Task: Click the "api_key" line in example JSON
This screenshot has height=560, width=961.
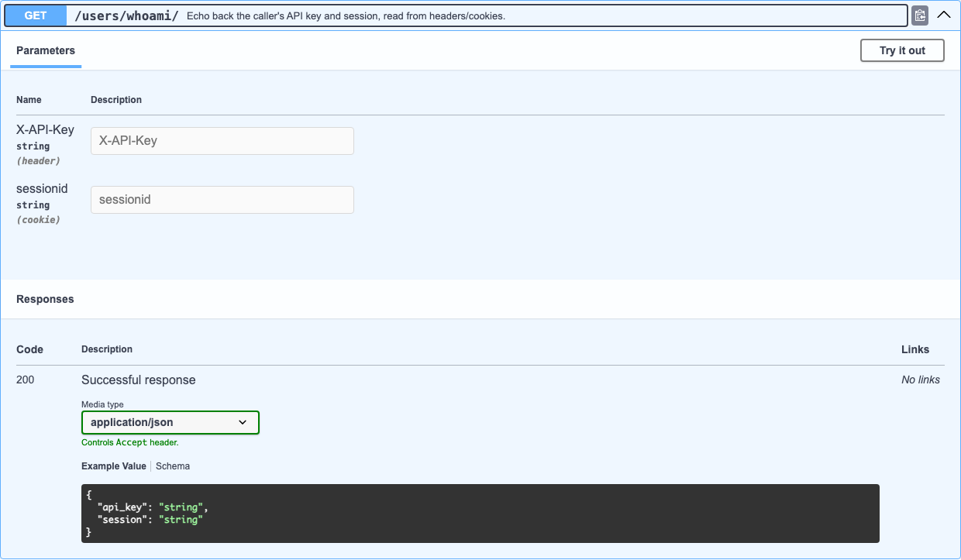Action: pos(153,507)
